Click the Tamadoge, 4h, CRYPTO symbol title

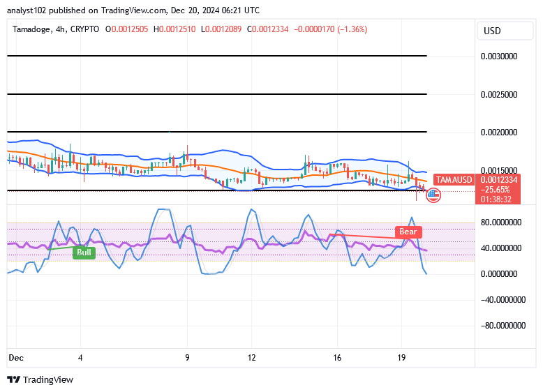(56, 29)
